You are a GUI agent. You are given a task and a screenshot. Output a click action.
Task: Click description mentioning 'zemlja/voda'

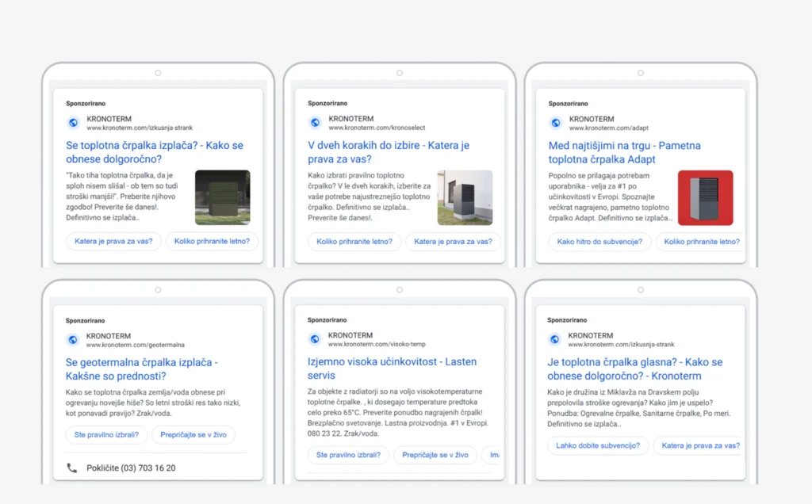153,403
